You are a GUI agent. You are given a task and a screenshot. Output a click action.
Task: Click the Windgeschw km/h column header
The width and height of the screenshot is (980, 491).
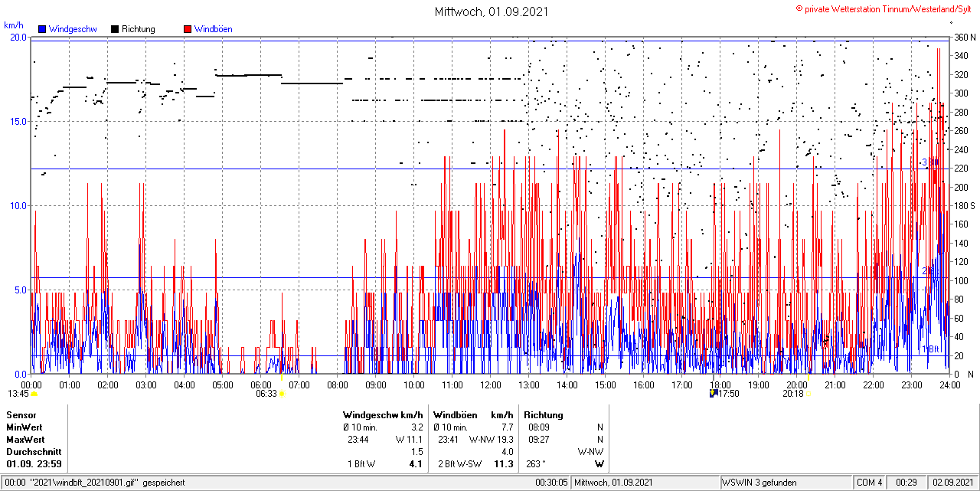pos(383,414)
